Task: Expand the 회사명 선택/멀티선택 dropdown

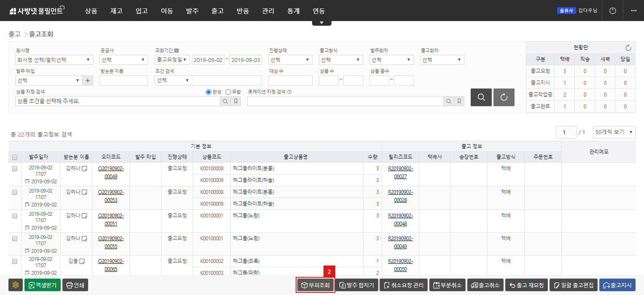Action: (x=54, y=60)
